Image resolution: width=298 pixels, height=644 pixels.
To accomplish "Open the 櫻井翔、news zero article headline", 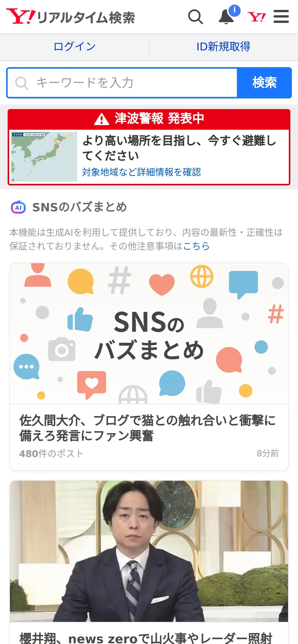I will click(146, 638).
